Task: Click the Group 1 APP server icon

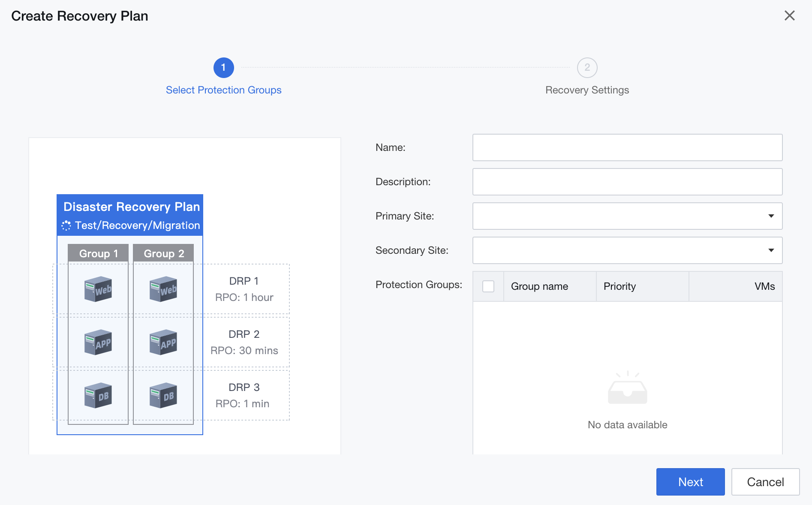Action: coord(98,343)
